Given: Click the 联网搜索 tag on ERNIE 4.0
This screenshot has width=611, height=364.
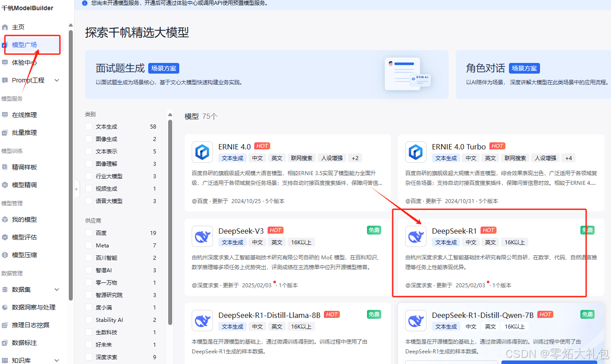Looking at the screenshot, I should pyautogui.click(x=302, y=158).
